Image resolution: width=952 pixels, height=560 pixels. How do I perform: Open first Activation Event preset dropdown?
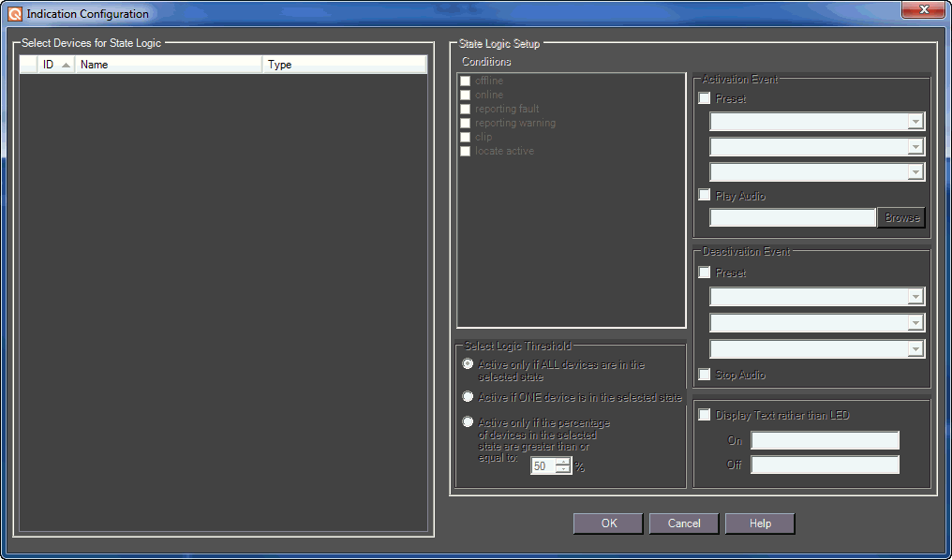[x=915, y=122]
